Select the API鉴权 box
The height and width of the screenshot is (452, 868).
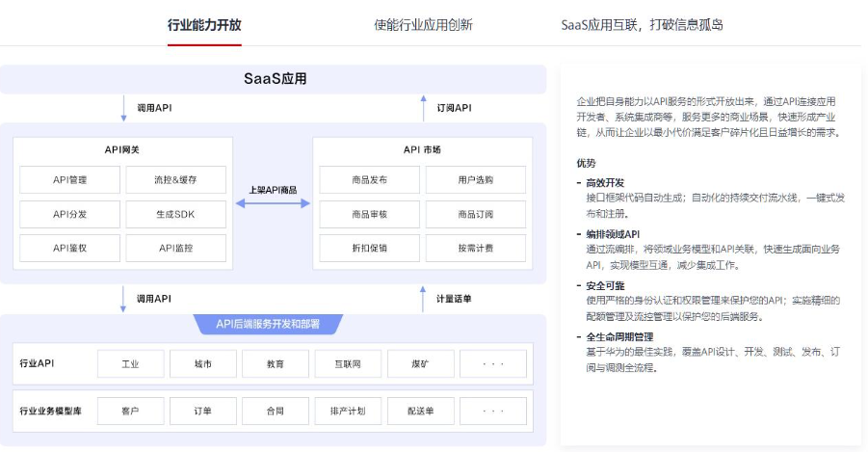pos(69,248)
